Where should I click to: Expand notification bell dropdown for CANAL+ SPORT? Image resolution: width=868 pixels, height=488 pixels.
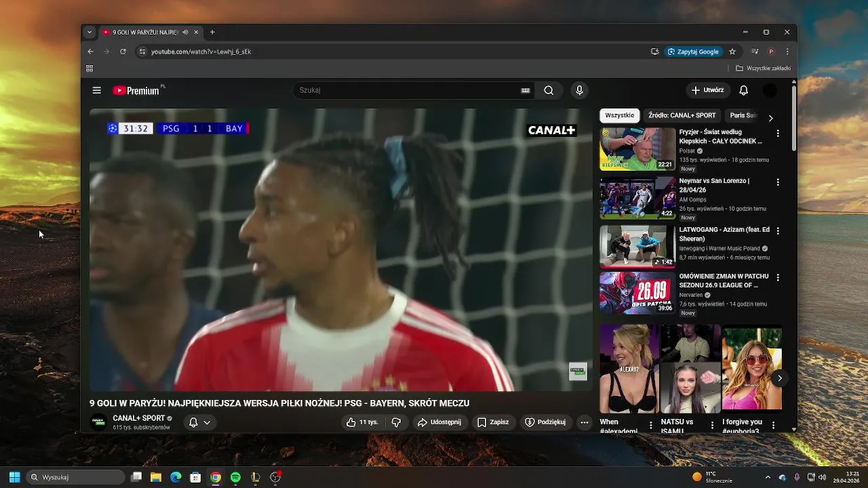[x=199, y=422]
